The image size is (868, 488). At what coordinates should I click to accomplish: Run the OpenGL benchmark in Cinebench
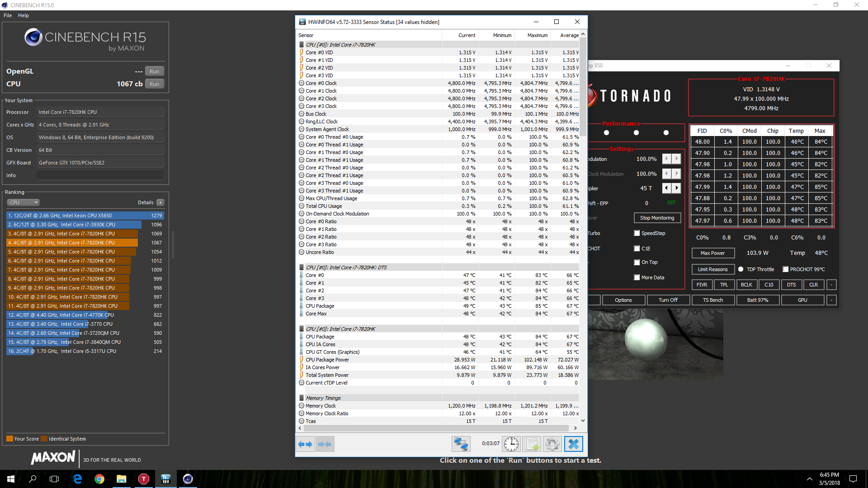[x=155, y=71]
